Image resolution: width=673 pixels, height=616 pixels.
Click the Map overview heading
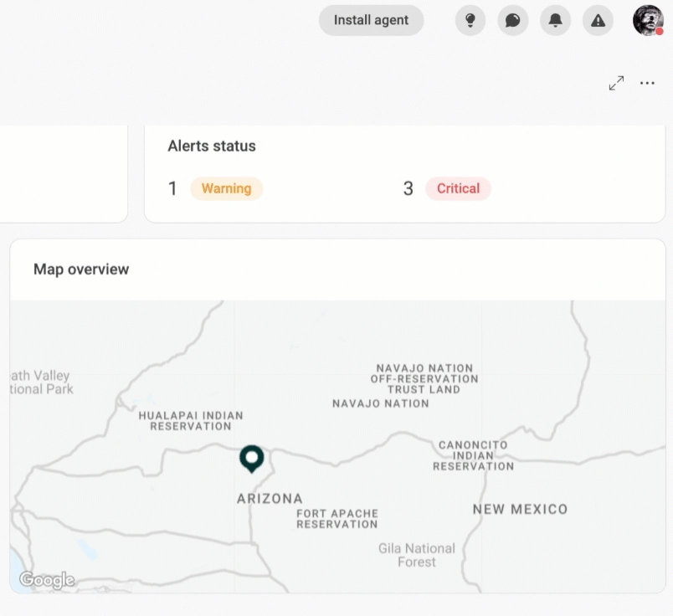coord(81,269)
